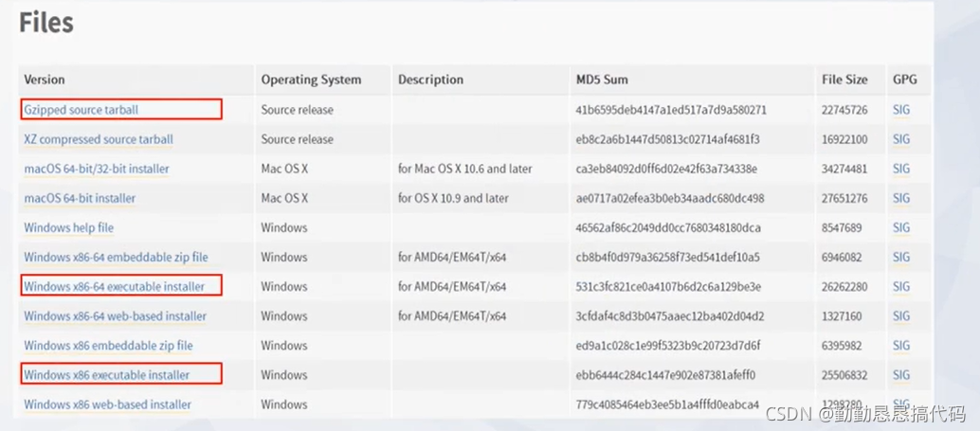This screenshot has width=980, height=431.
Task: Click the Version column header
Action: (45, 80)
